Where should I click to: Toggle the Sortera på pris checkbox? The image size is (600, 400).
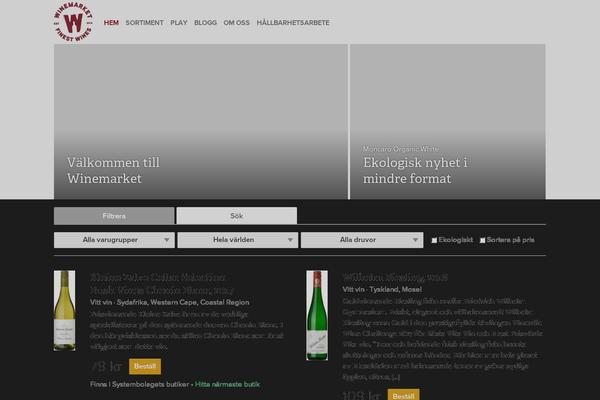(483, 240)
